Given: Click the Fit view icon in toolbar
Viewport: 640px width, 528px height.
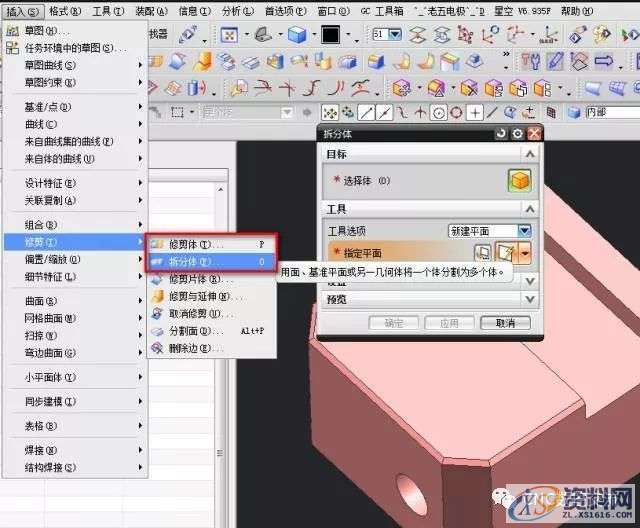Looking at the screenshot, I should coord(229,35).
